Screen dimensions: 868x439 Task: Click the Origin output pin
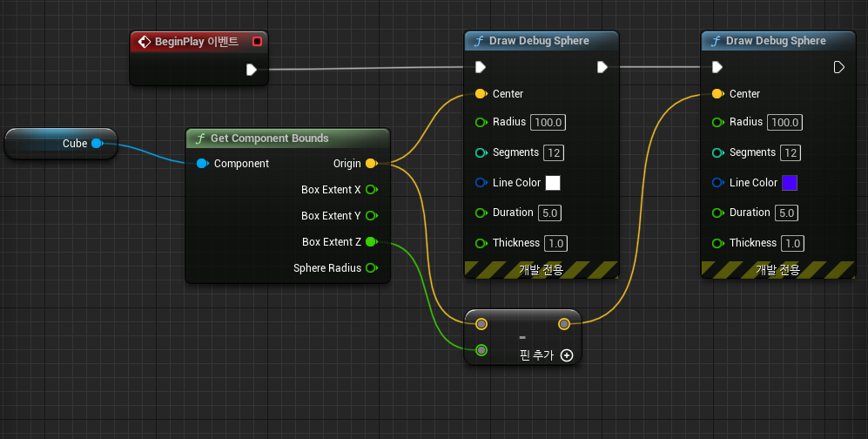372,163
